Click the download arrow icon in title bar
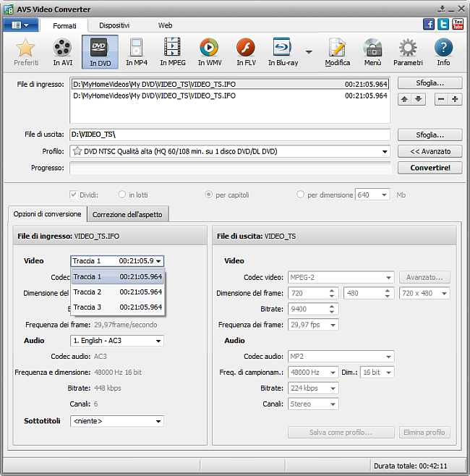Image resolution: width=470 pixels, height=476 pixels. (x=442, y=9)
